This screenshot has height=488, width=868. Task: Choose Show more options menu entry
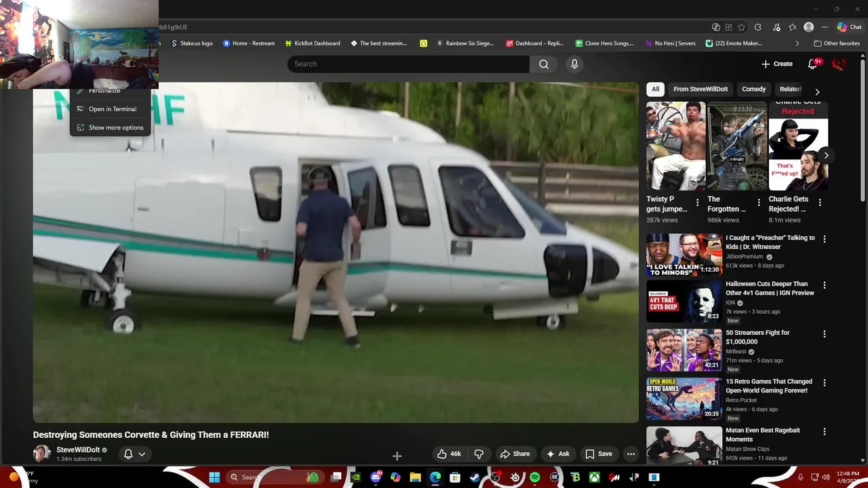click(x=110, y=127)
